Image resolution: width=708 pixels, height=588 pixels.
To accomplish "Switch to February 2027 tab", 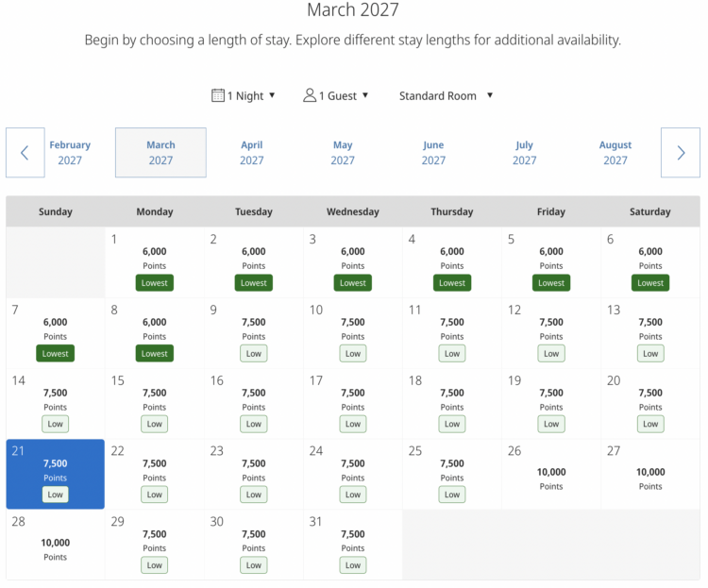I will pyautogui.click(x=70, y=153).
